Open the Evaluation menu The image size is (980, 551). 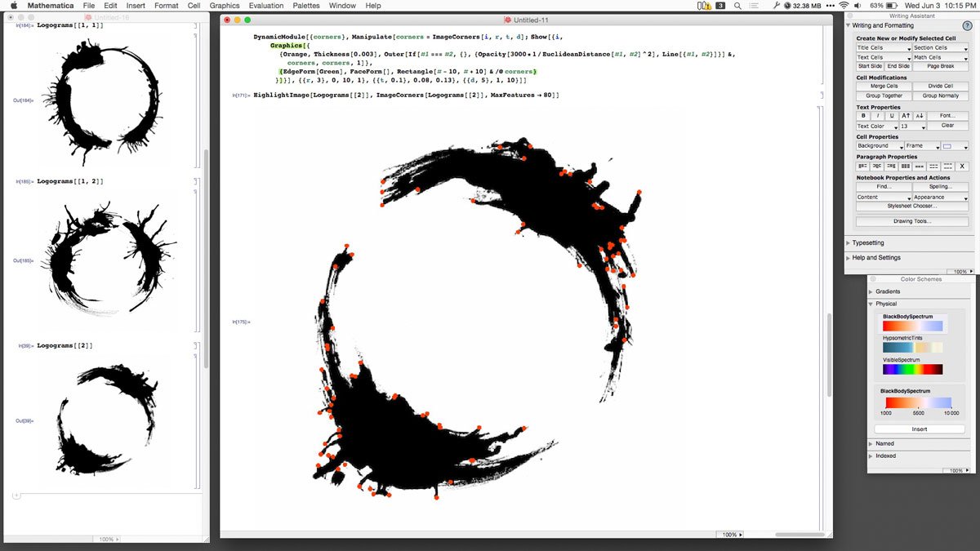coord(266,6)
